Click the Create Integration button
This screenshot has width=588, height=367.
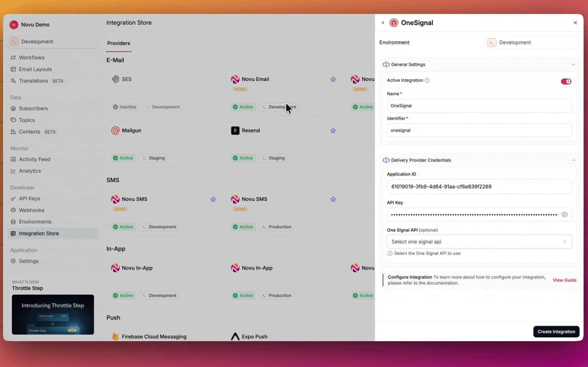point(556,331)
